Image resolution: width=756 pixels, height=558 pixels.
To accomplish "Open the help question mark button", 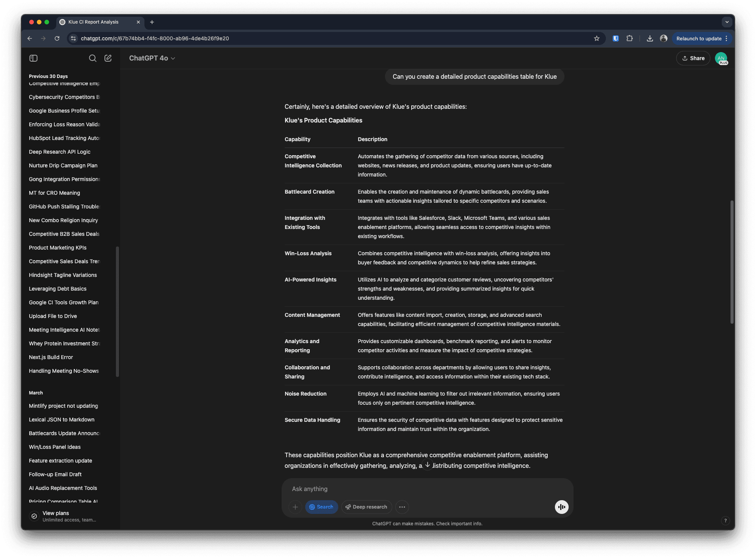I will coord(725,521).
